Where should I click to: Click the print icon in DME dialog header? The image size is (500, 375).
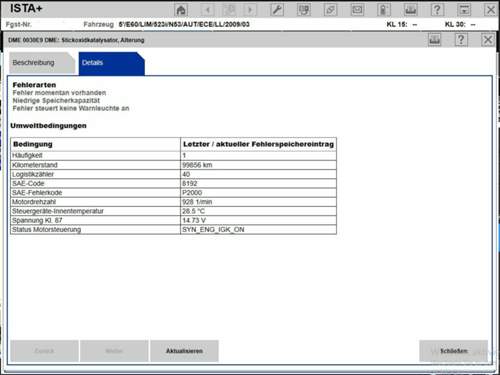click(434, 40)
